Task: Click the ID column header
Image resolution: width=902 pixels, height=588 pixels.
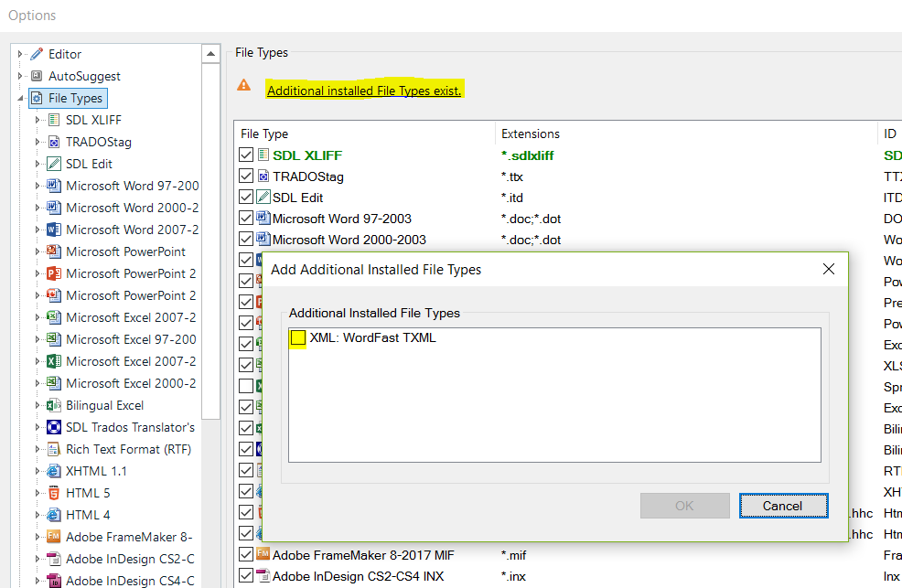Action: (890, 134)
